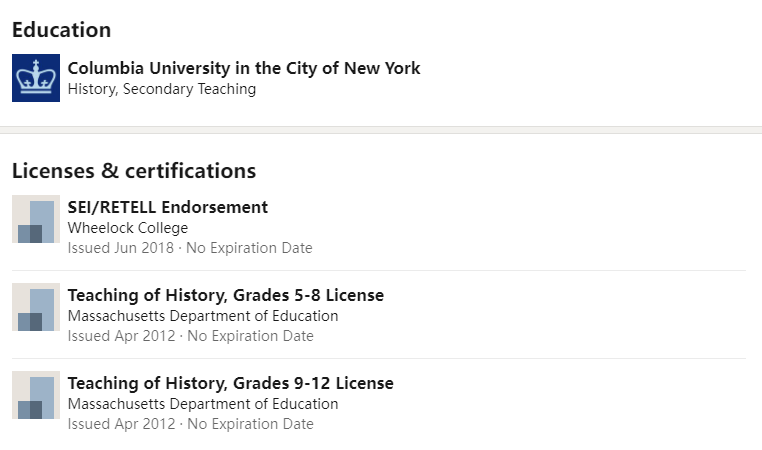Screen dimensions: 762x450
Task: Click the SEI/RETELL Endorsement placeholder logo
Action: click(36, 219)
